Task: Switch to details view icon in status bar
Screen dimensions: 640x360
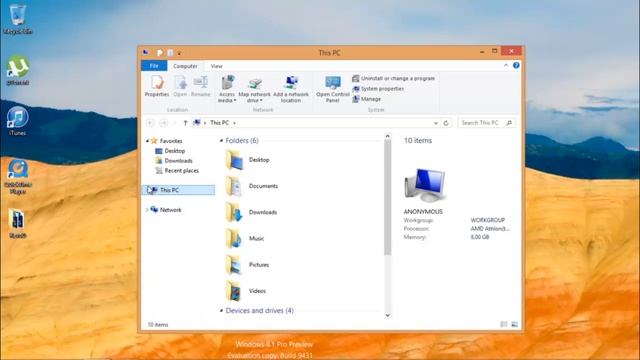Action: pos(504,324)
